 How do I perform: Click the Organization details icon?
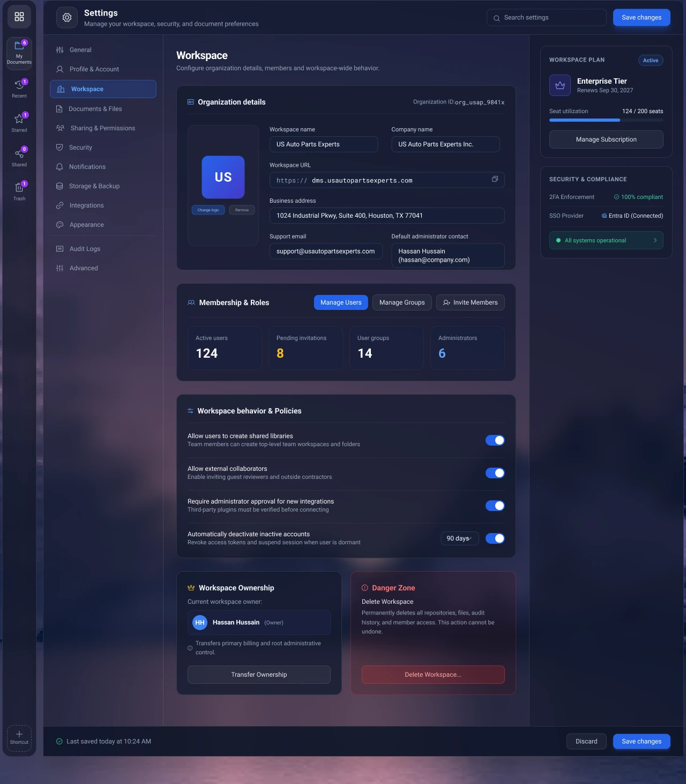coord(190,102)
